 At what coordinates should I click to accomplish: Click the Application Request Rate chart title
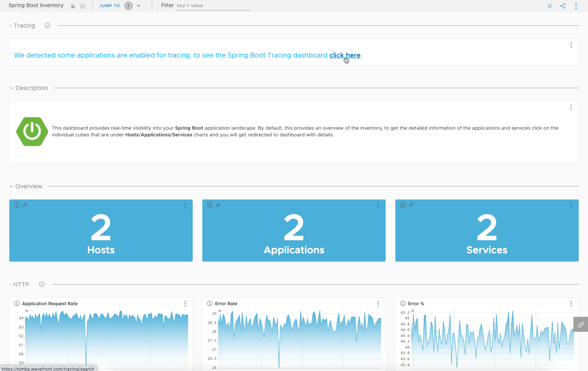point(50,304)
